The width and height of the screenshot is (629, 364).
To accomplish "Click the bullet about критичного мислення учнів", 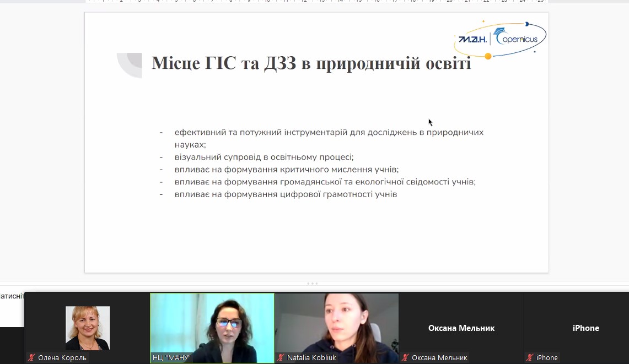I will click(286, 170).
